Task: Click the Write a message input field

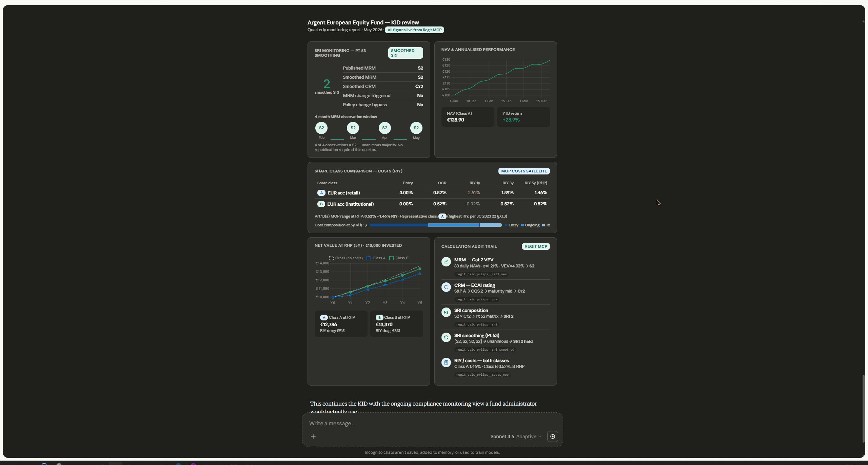Action: 433,423
